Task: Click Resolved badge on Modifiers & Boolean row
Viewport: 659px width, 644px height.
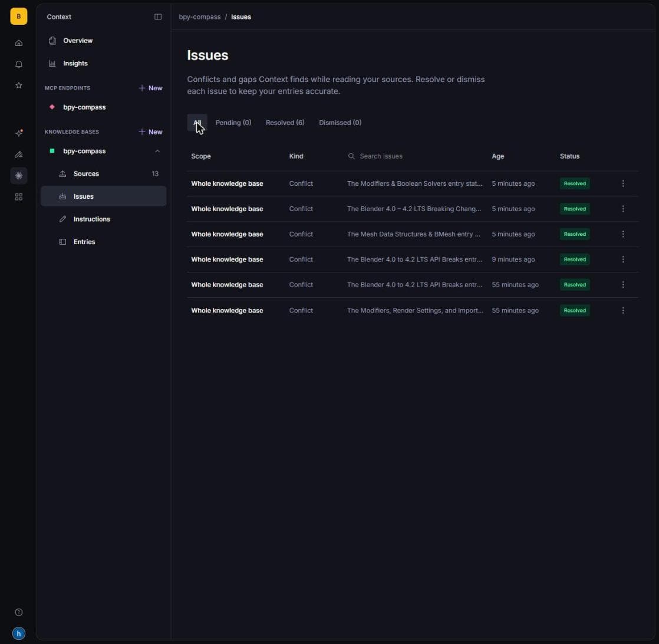Action: pyautogui.click(x=575, y=183)
